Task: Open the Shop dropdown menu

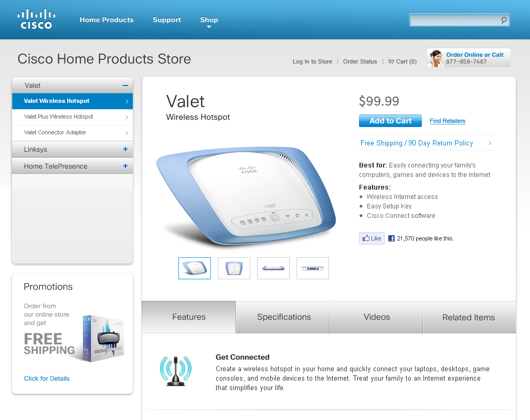Action: [x=209, y=21]
